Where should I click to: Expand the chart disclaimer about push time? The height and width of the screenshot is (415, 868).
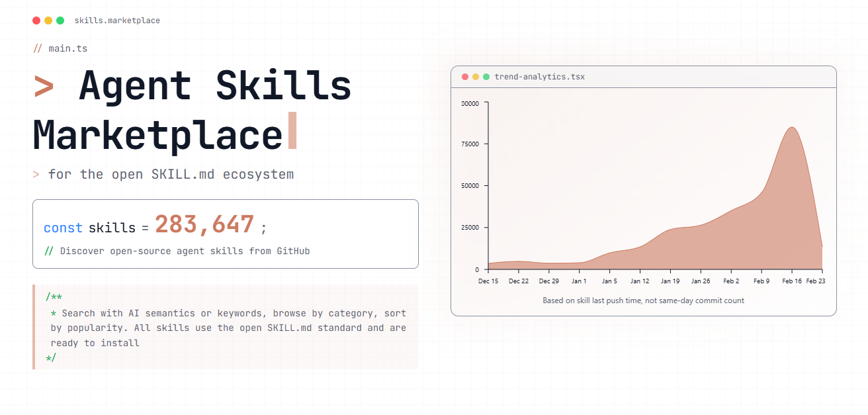pos(643,300)
